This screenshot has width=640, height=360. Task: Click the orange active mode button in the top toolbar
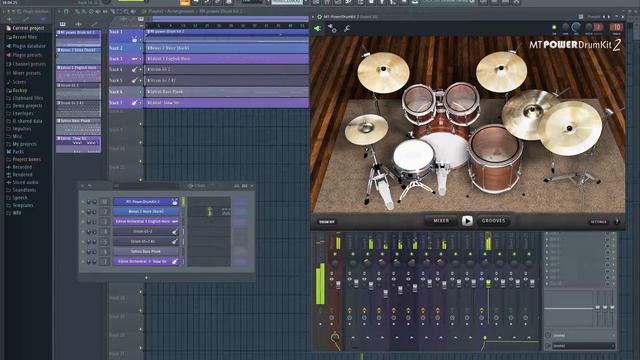184,2
